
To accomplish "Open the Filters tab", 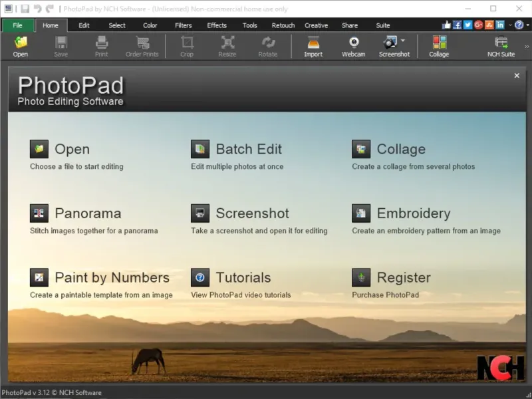I will coord(184,25).
